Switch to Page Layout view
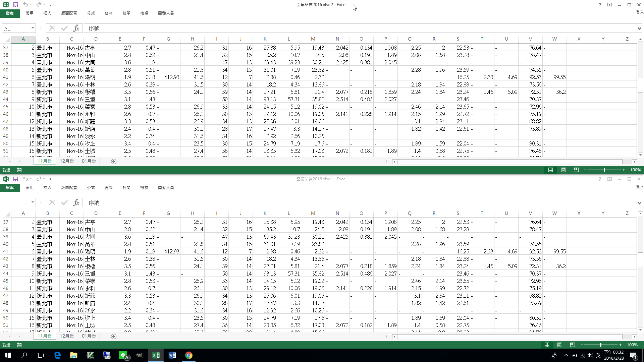The width and height of the screenshot is (644, 362). pos(563,170)
